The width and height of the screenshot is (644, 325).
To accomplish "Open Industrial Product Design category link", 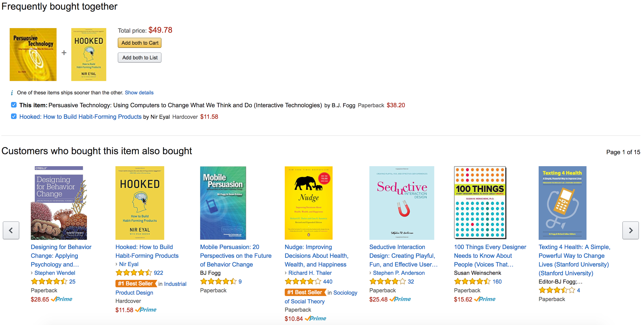I will pos(151,288).
